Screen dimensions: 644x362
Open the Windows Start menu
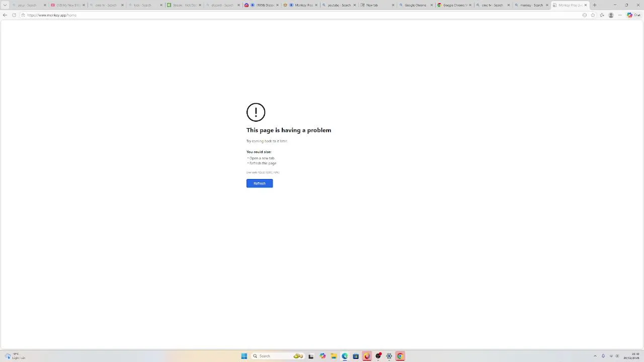click(244, 356)
